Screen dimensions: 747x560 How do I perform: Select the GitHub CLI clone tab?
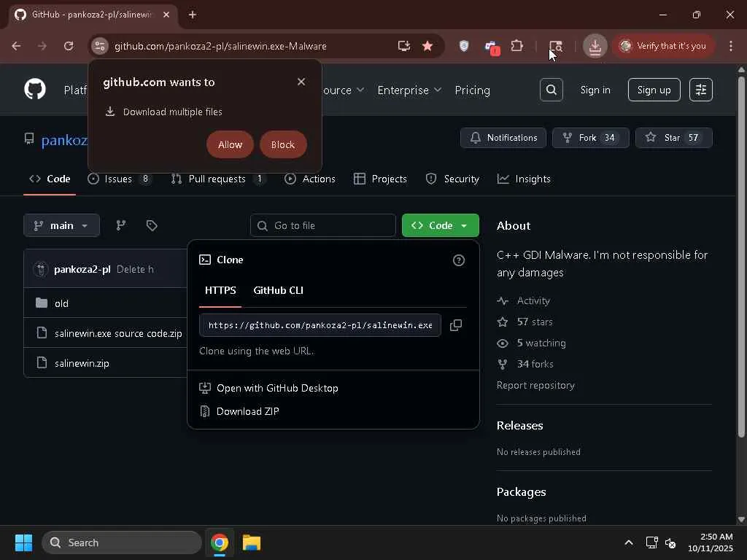coord(278,290)
